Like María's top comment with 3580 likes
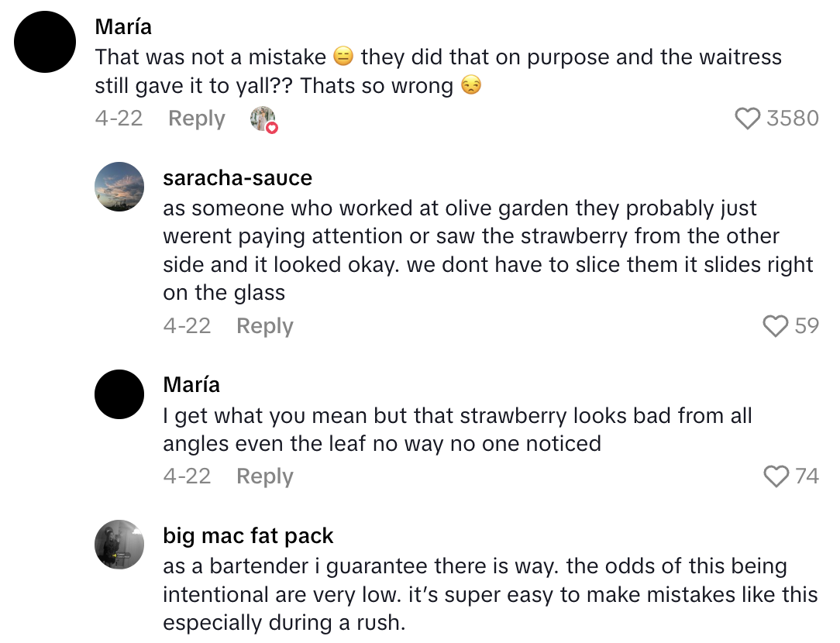The height and width of the screenshot is (643, 840). 747,119
